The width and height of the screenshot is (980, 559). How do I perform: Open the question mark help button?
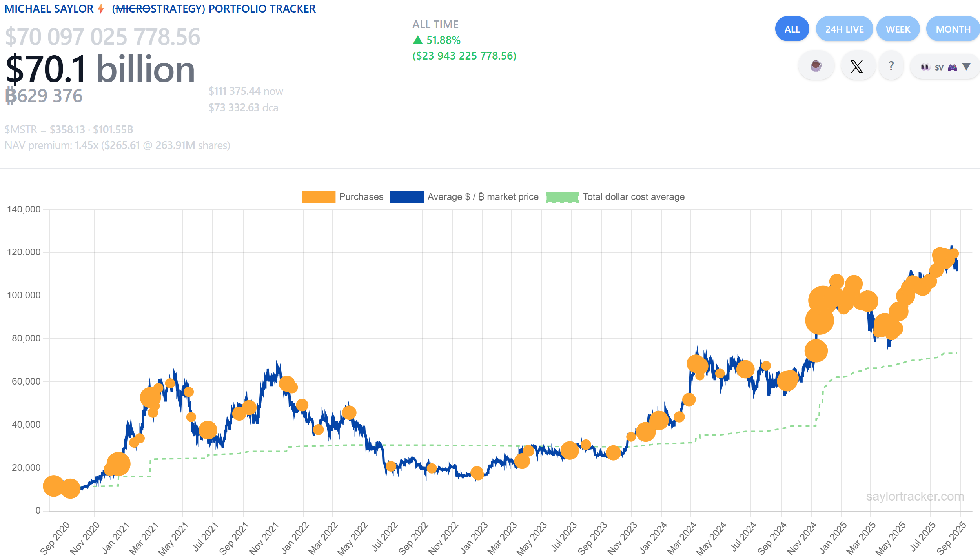tap(891, 66)
